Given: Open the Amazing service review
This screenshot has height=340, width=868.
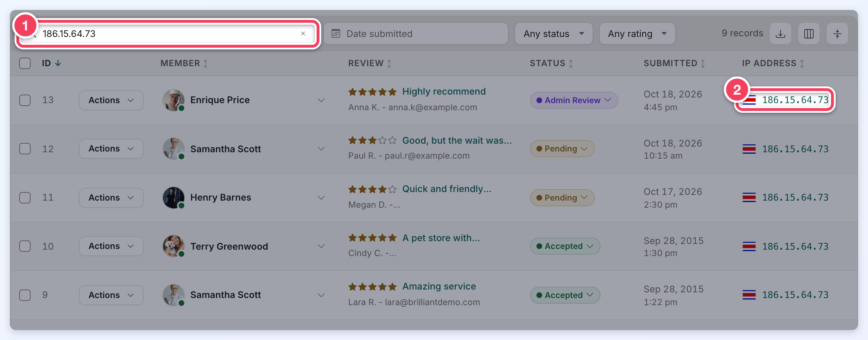Looking at the screenshot, I should [439, 287].
